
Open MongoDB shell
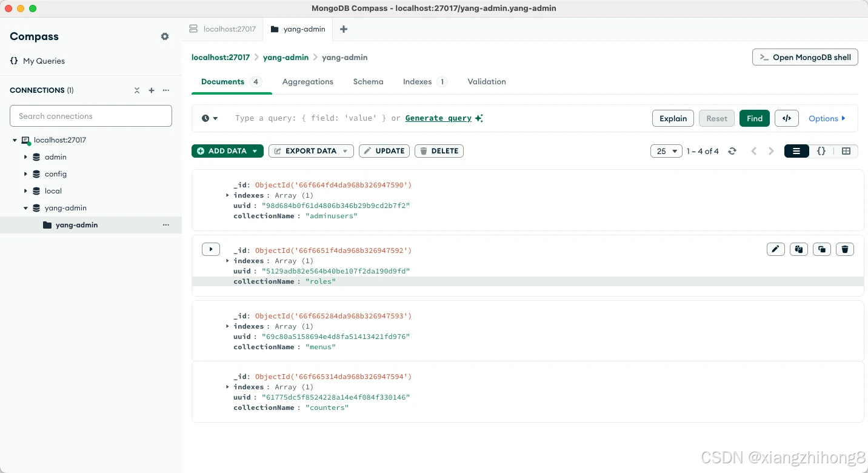tap(805, 57)
